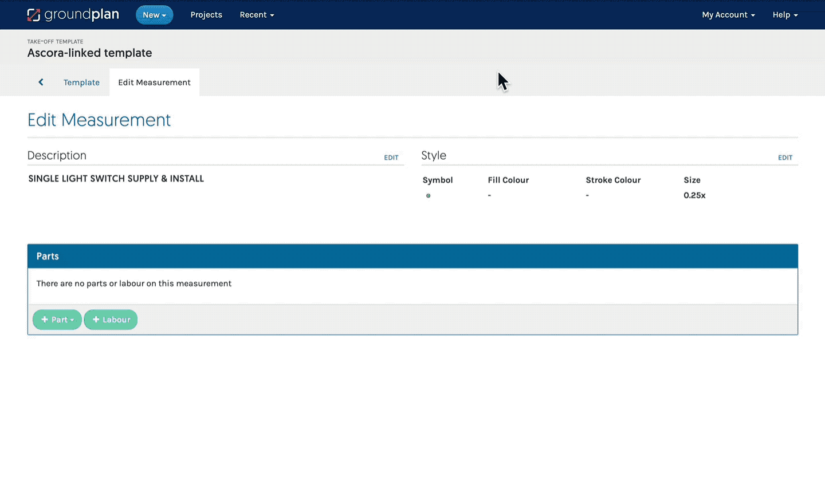Click the SINGLE LIGHT SWITCH description text

pos(116,179)
